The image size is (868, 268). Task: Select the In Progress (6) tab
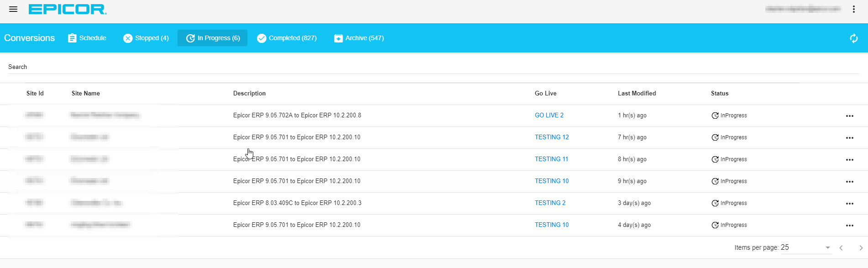pyautogui.click(x=213, y=38)
